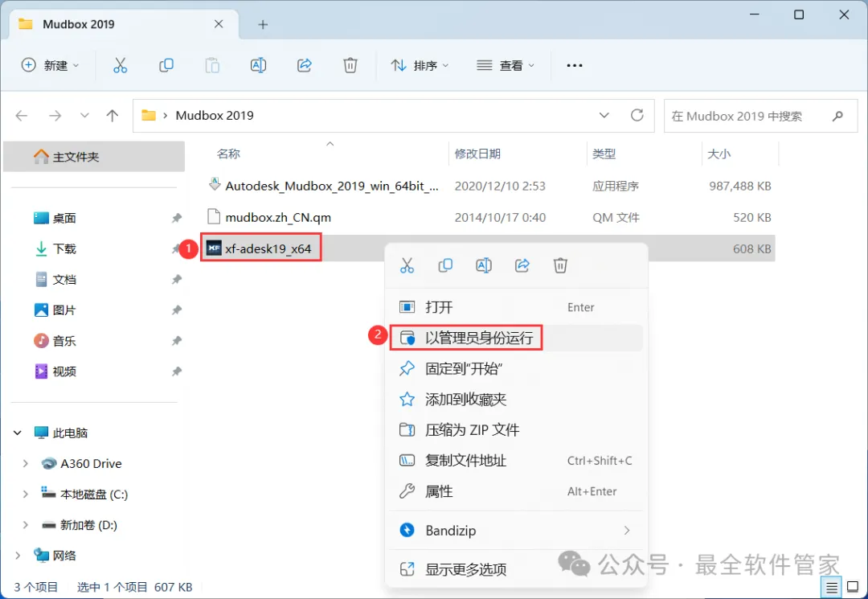This screenshot has width=868, height=599.
Task: Click the Rename icon in the context menu
Action: click(x=484, y=265)
